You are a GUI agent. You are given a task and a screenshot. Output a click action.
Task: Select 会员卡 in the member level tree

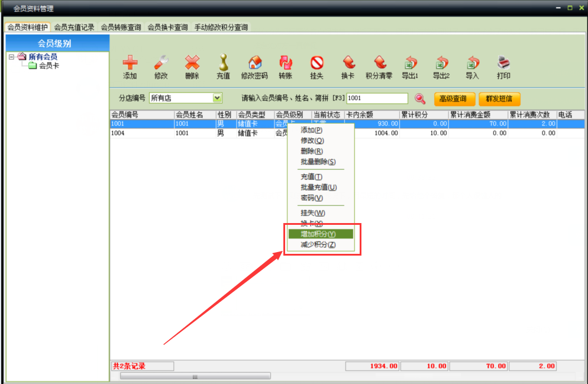point(49,66)
